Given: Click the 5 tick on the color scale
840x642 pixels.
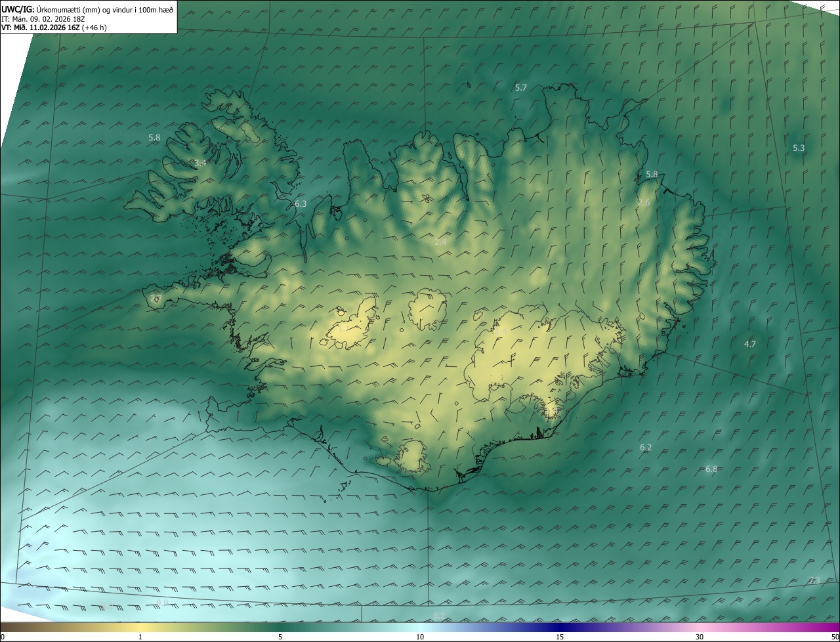Looking at the screenshot, I should (x=280, y=637).
